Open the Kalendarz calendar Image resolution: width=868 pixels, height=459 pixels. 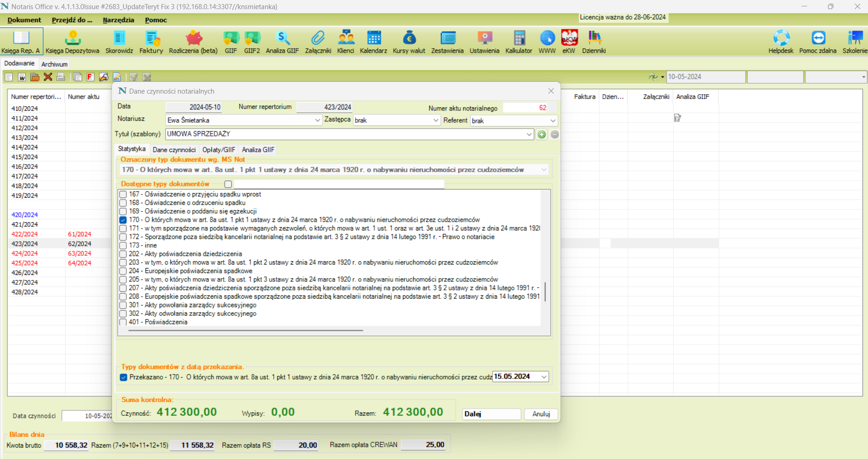pyautogui.click(x=374, y=41)
